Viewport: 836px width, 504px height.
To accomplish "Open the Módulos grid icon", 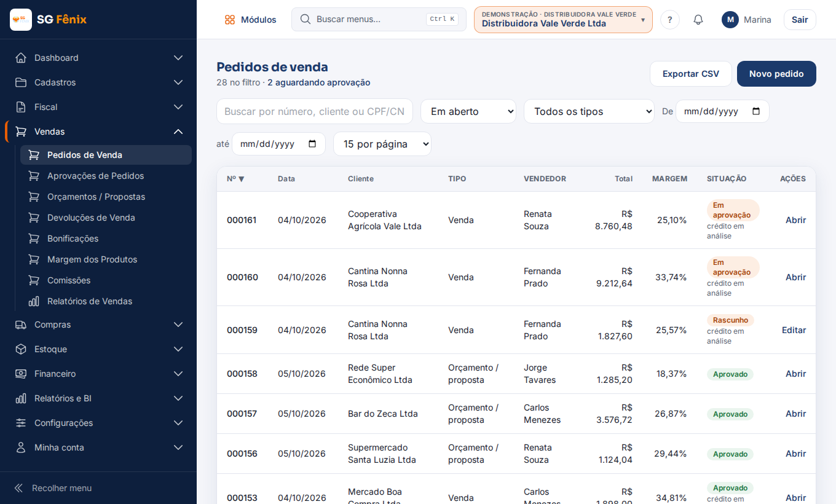I will click(230, 20).
